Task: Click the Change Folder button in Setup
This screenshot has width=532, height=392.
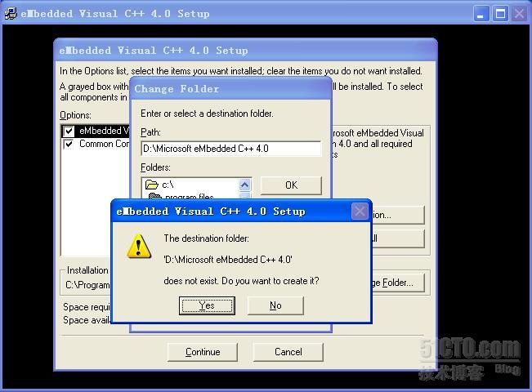Action: [x=398, y=283]
